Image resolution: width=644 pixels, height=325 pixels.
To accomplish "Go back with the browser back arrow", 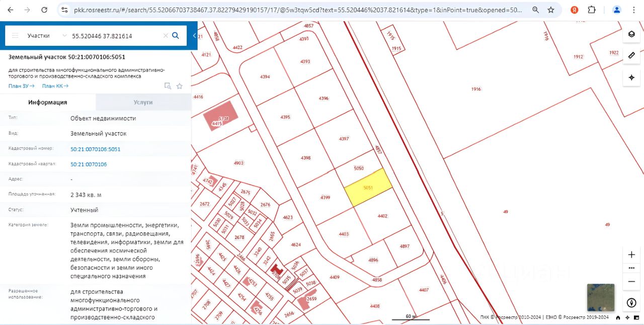I will point(11,10).
